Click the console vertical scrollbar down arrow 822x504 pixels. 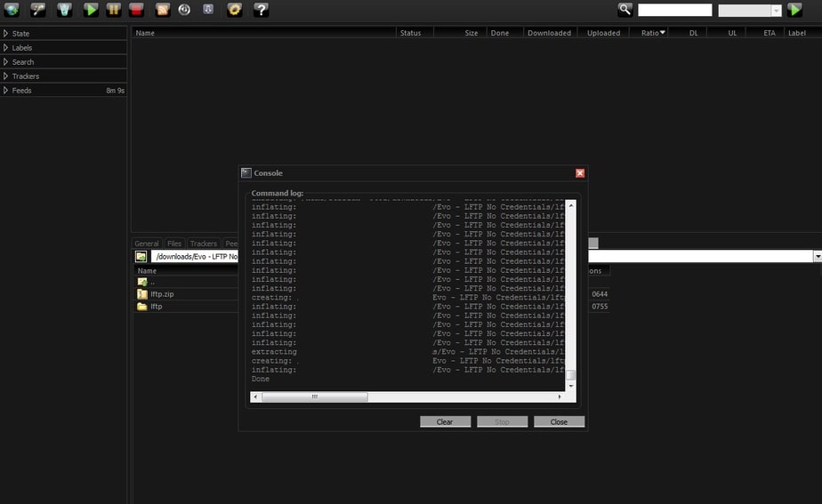click(x=571, y=386)
